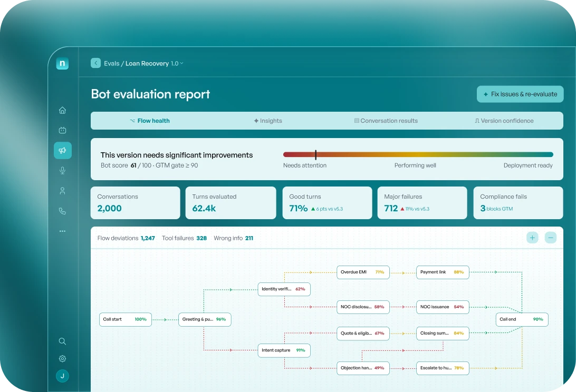
Task: Select the Intent capture node
Action: click(284, 350)
